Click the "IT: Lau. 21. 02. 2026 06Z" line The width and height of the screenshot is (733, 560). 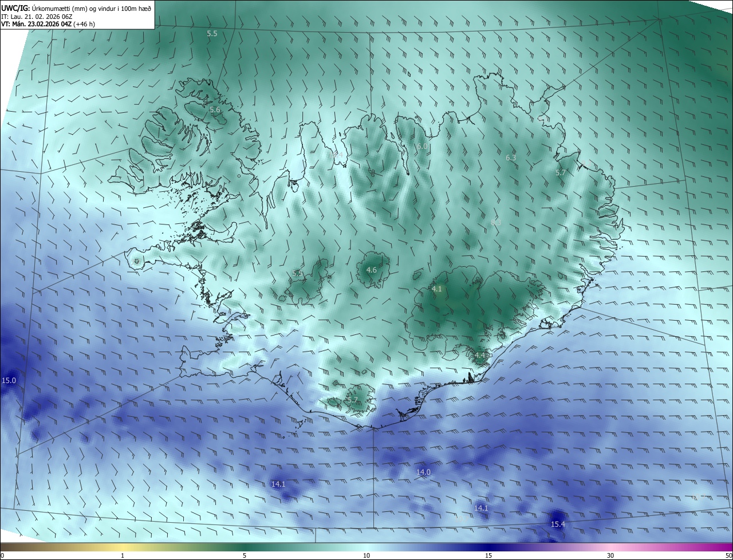coord(37,17)
